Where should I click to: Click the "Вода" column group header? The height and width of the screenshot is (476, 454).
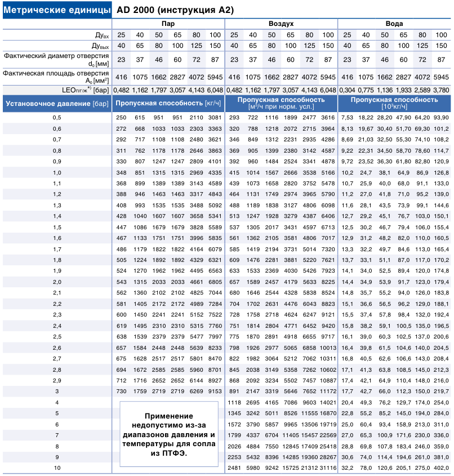[x=394, y=24]
